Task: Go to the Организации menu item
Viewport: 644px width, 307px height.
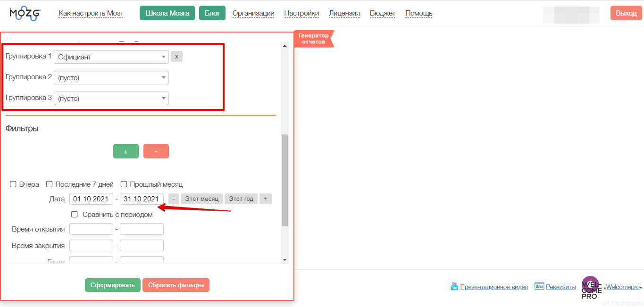Action: coord(253,13)
